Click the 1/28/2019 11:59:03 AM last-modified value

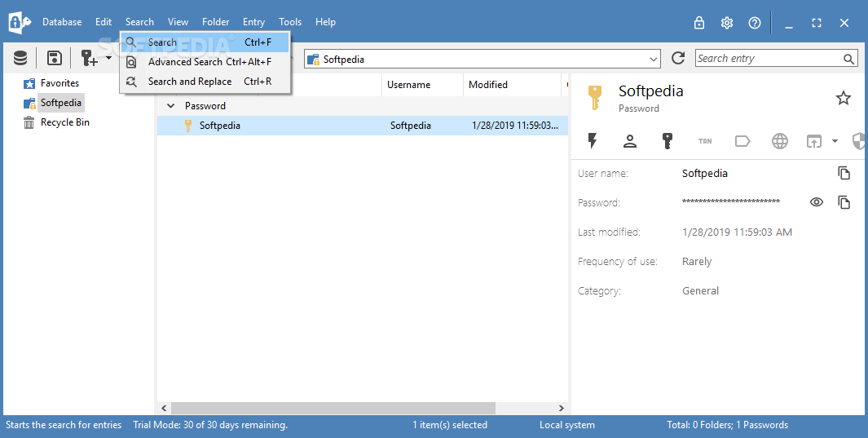pos(737,232)
